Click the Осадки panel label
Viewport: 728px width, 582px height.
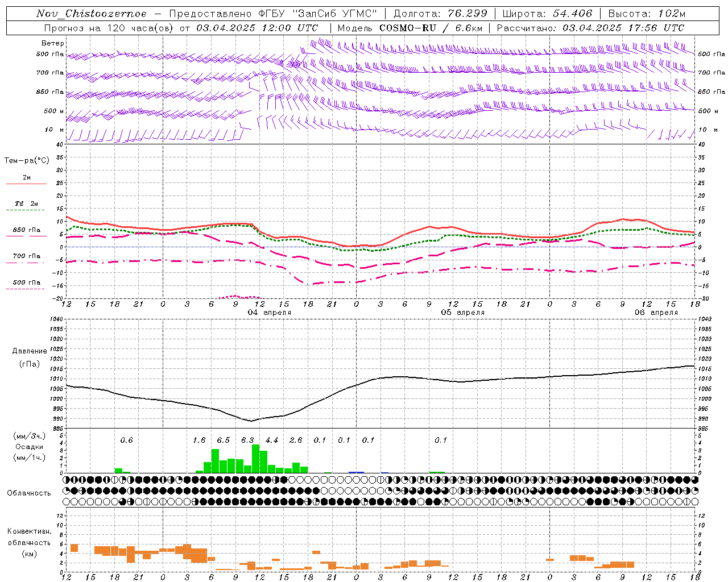point(30,447)
